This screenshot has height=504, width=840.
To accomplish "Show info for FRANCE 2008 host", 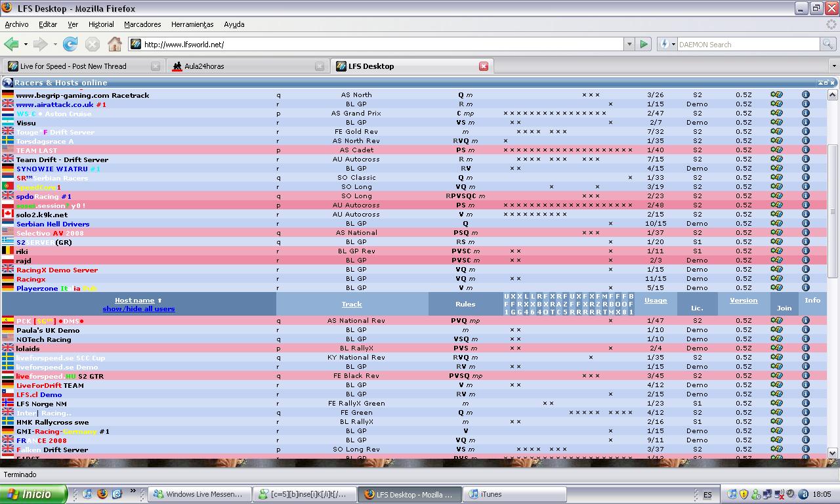I will pos(805,440).
